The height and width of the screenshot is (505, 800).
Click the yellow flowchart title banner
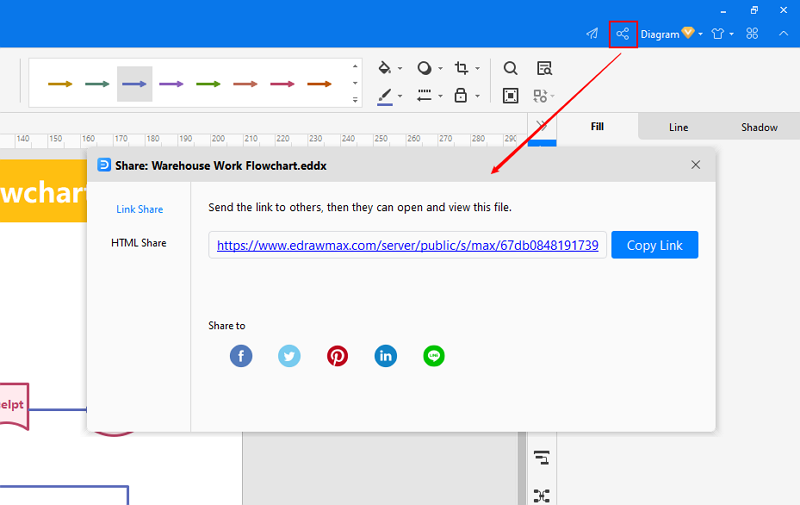[43, 191]
